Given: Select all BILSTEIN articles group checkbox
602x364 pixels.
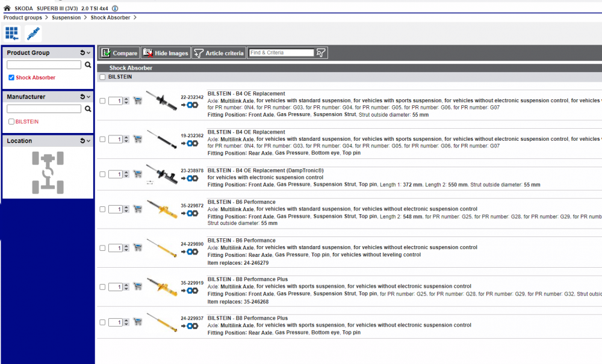Looking at the screenshot, I should point(102,77).
